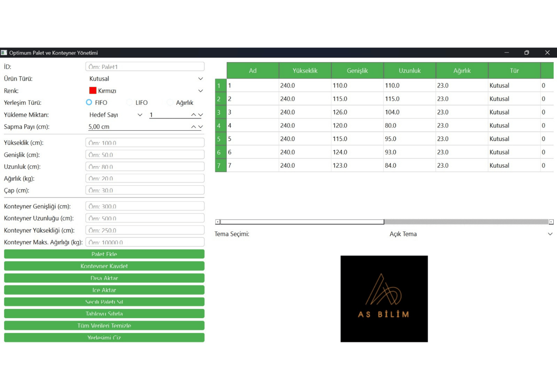The height and width of the screenshot is (392, 557).
Task: Select row header 3 in the table
Action: pos(221,112)
